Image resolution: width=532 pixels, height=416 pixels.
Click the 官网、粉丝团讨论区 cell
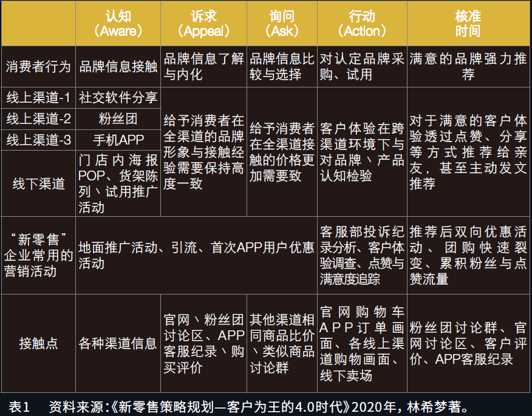point(203,343)
